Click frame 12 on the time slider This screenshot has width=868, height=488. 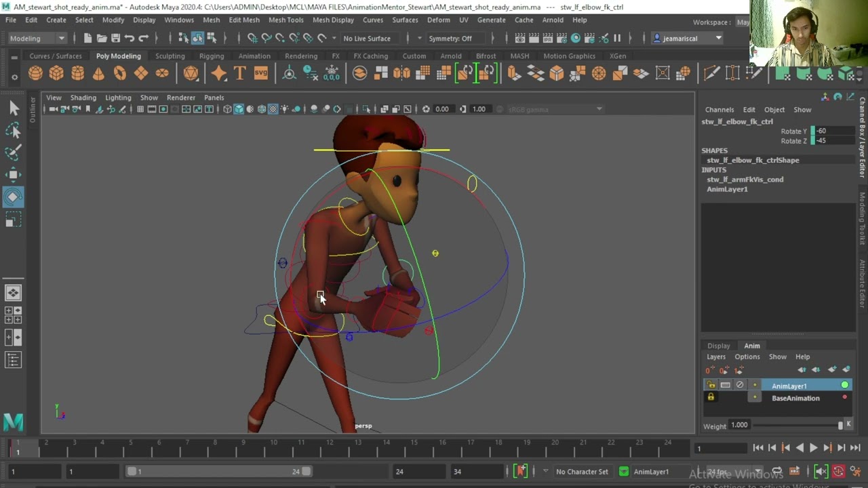tap(330, 447)
